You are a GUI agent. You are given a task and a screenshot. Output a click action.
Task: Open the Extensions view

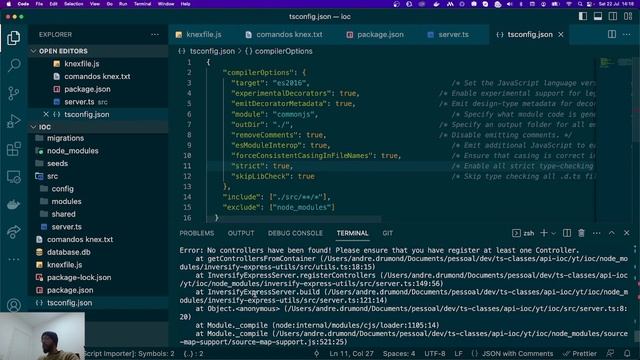pos(13,149)
